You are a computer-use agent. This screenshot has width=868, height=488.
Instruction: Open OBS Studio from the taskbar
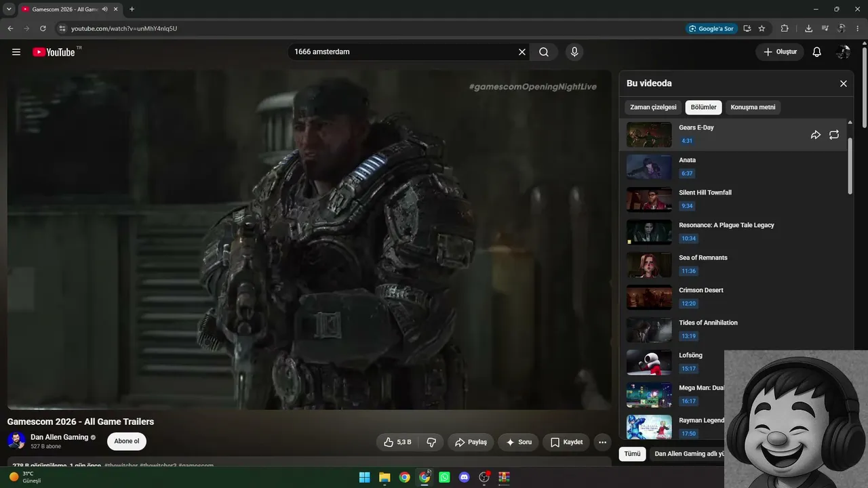[484, 477]
